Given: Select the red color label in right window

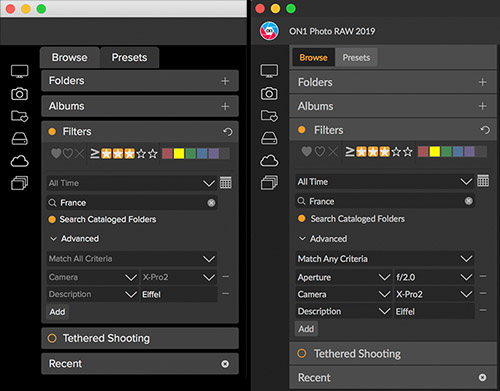Looking at the screenshot, I should point(423,152).
